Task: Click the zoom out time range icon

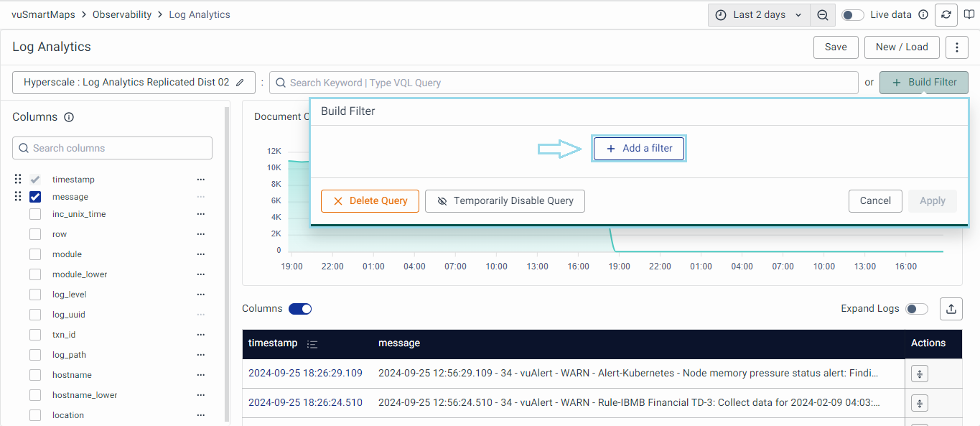Action: click(823, 15)
